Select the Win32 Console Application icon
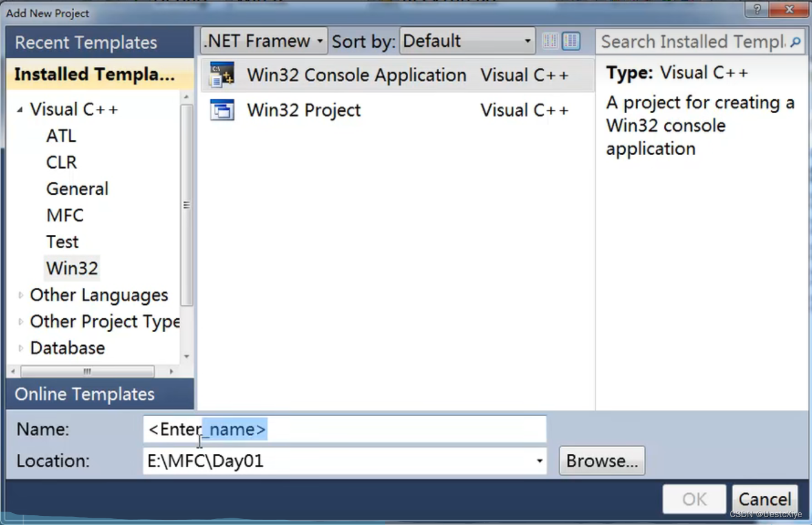The width and height of the screenshot is (812, 525). [222, 75]
